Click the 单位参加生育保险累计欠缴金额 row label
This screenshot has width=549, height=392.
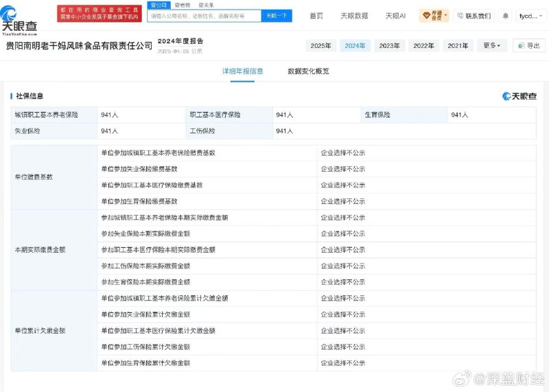click(145, 363)
